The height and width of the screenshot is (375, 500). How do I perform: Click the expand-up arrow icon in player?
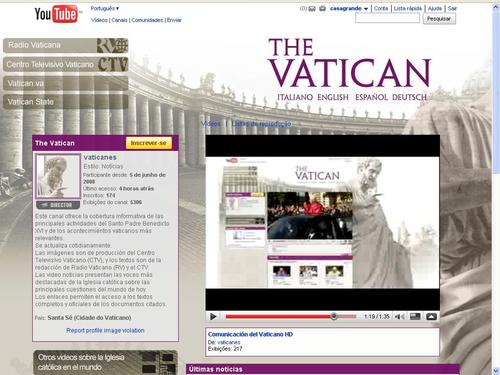[x=431, y=316]
